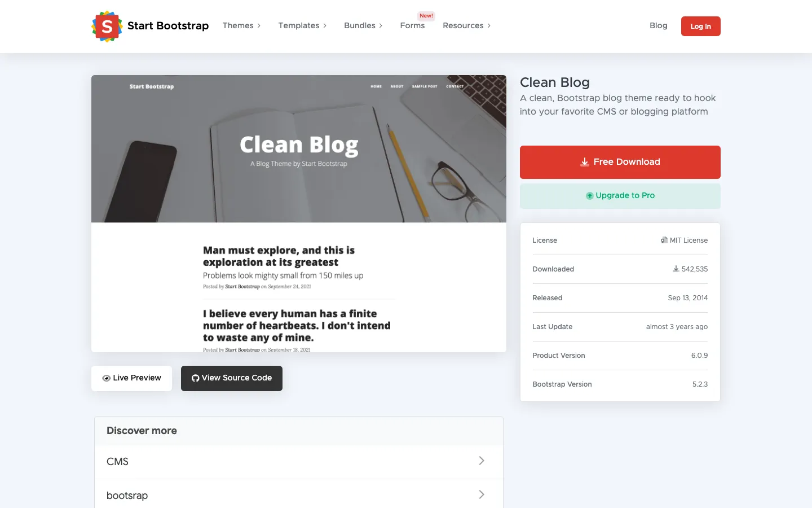Image resolution: width=812 pixels, height=508 pixels.
Task: Open the CMS discover row
Action: click(299, 462)
